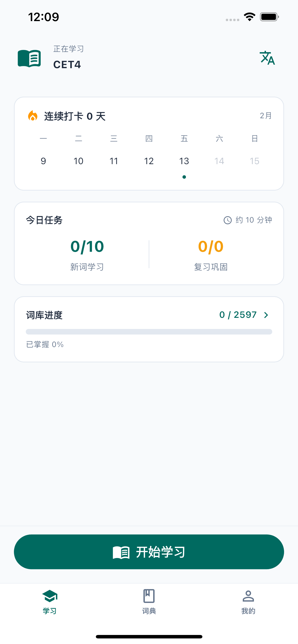The width and height of the screenshot is (298, 644).
Task: Open the translate language icon
Action: click(267, 58)
